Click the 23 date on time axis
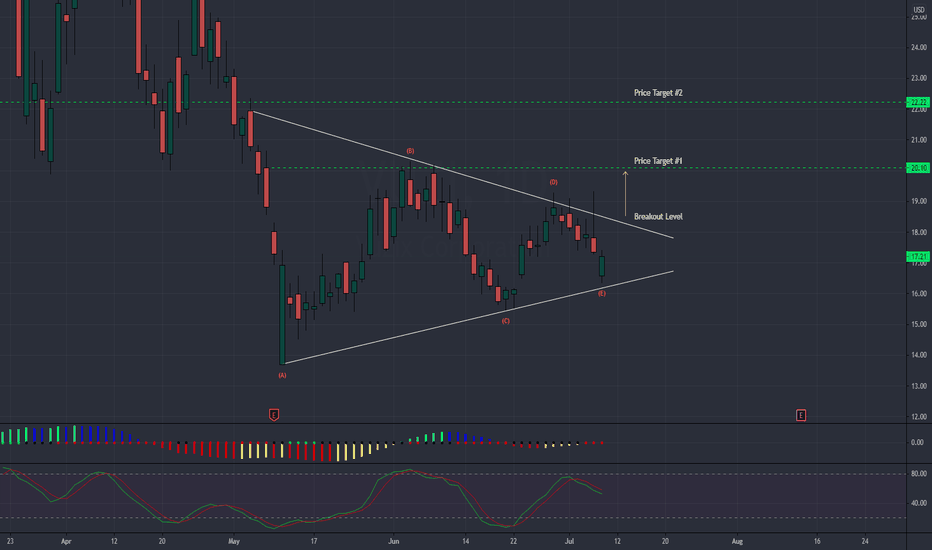The height and width of the screenshot is (550, 932). (x=10, y=541)
